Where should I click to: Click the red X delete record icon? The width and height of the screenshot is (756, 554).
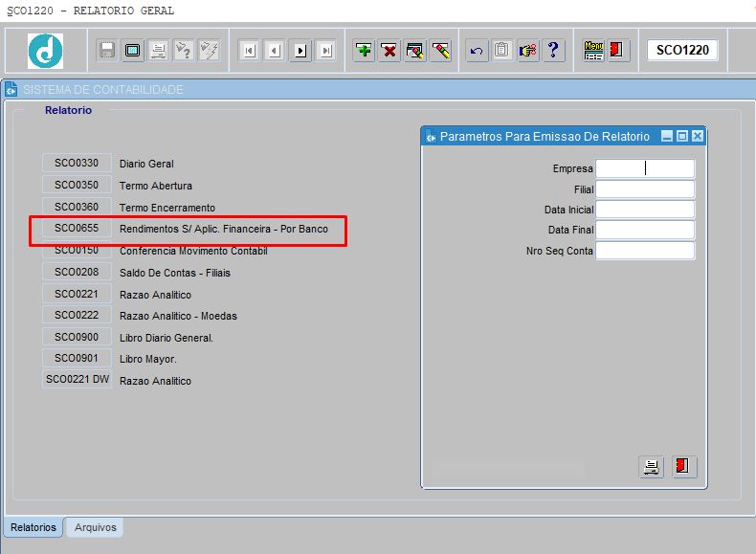tap(389, 50)
